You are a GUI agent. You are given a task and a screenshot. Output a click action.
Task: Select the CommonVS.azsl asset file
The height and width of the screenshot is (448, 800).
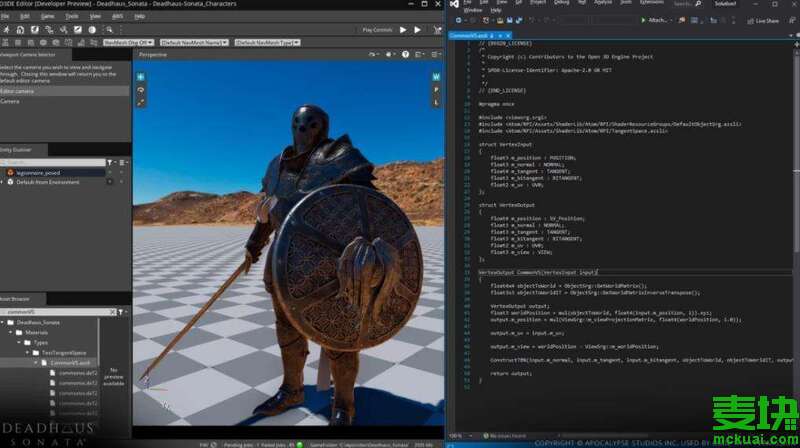pos(69,363)
